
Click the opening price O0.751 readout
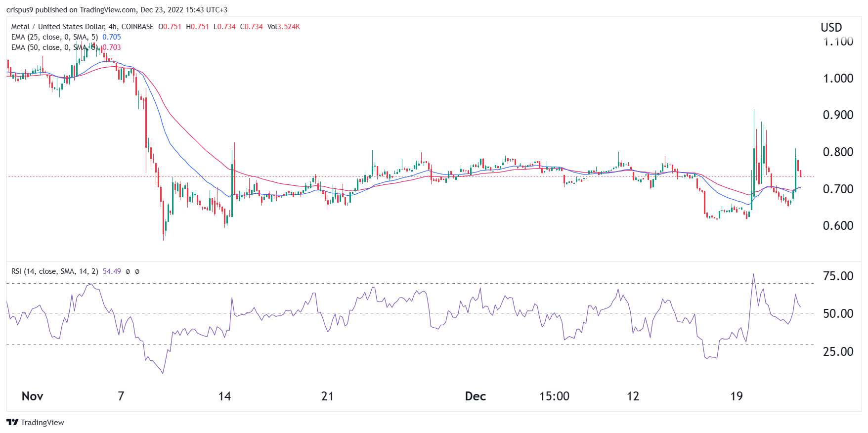[x=170, y=27]
